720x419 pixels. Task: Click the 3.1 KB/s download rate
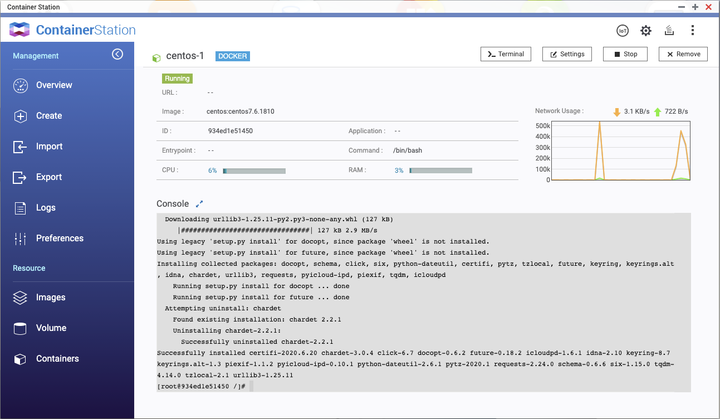[x=636, y=111]
